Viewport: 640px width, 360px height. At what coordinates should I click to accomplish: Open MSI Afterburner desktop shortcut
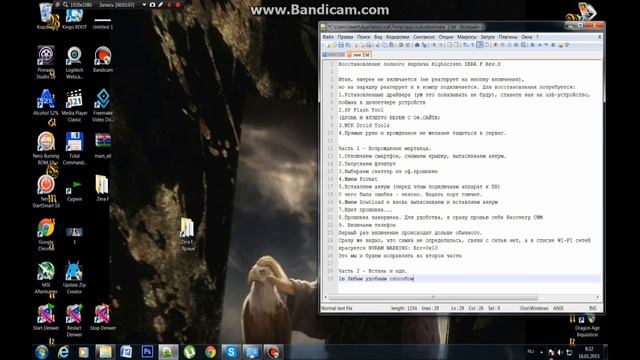coord(46,278)
